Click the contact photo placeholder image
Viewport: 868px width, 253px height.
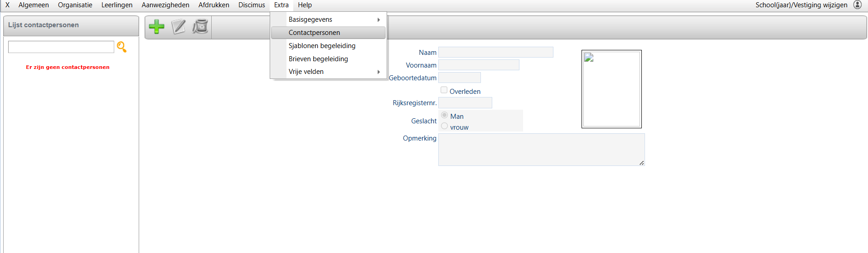pyautogui.click(x=611, y=89)
